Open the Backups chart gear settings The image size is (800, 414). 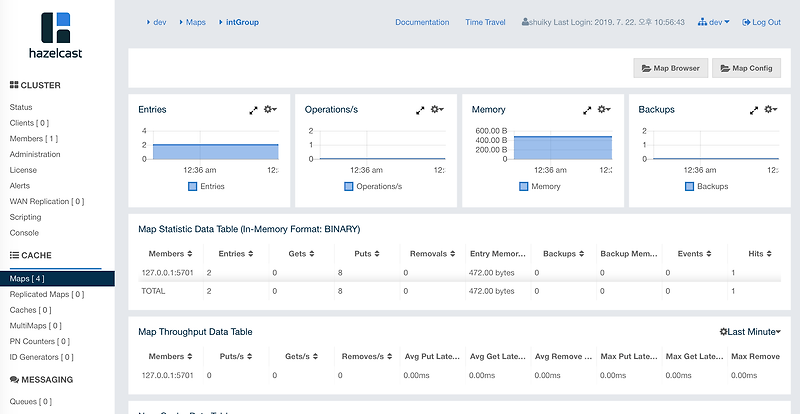770,109
